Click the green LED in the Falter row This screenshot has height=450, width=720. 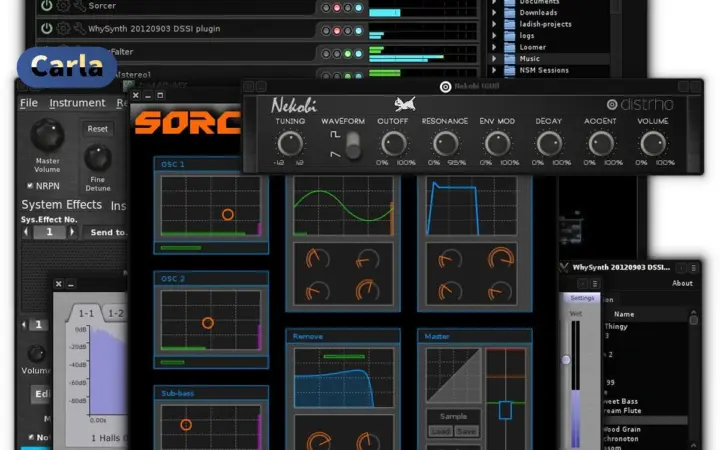(x=348, y=54)
